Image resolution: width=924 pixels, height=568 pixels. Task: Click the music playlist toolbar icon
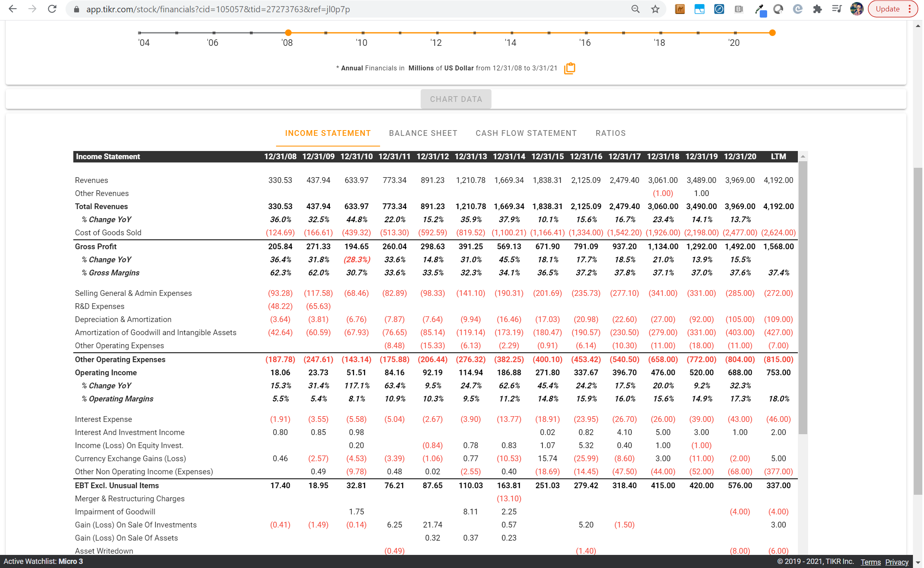coord(836,9)
